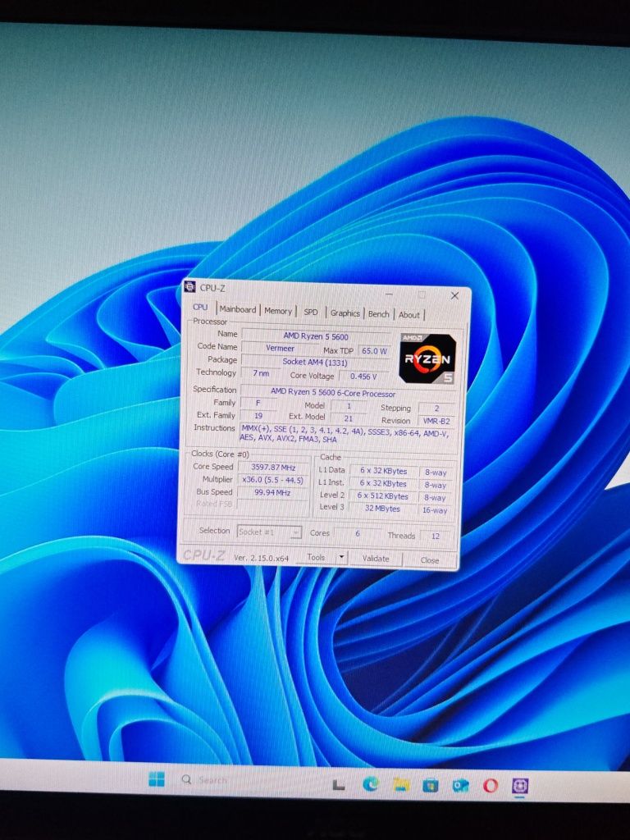Screen dimensions: 630x840
Task: Open the Windows Start menu
Action: [157, 779]
